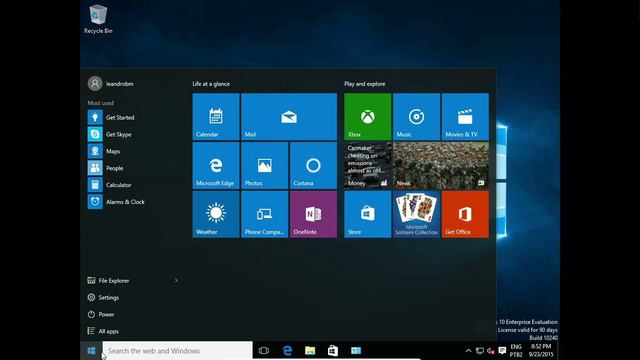This screenshot has width=640, height=360.
Task: Launch the OneNote tile
Action: click(313, 214)
